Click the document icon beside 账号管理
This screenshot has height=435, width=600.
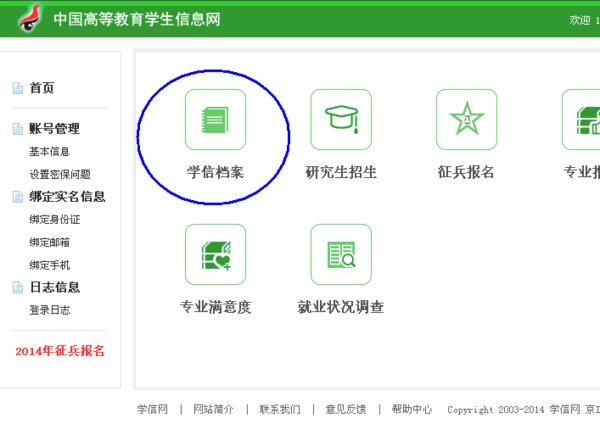click(x=18, y=129)
